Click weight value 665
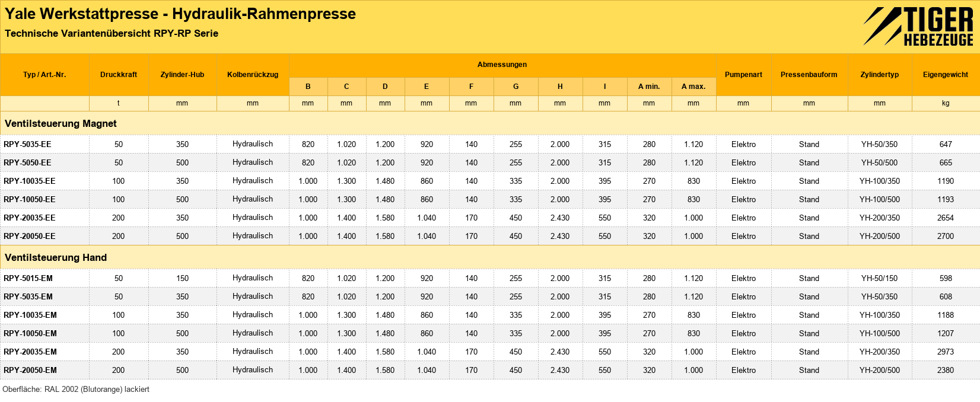This screenshot has height=402, width=980. [946, 162]
